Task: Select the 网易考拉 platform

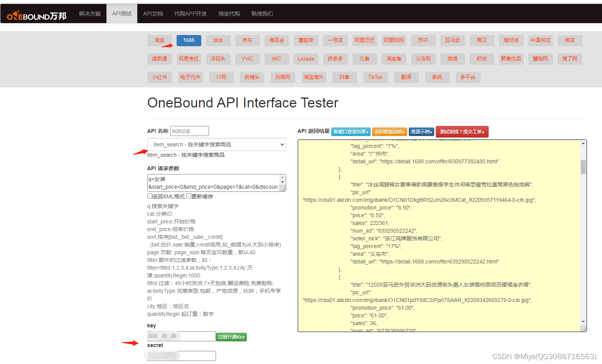Action: 189,59
